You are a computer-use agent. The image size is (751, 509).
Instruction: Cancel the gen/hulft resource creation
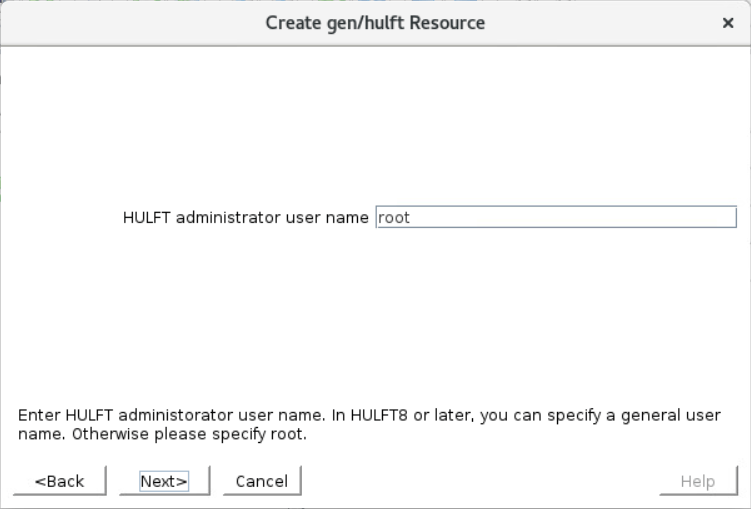pos(262,481)
